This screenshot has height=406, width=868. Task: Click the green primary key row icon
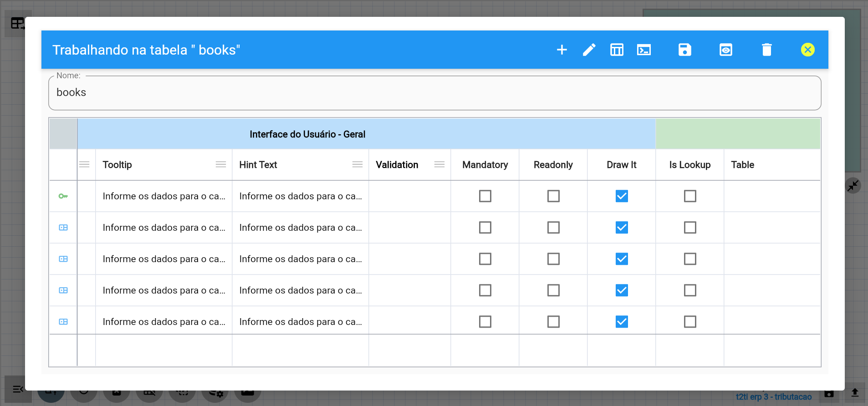click(x=63, y=196)
